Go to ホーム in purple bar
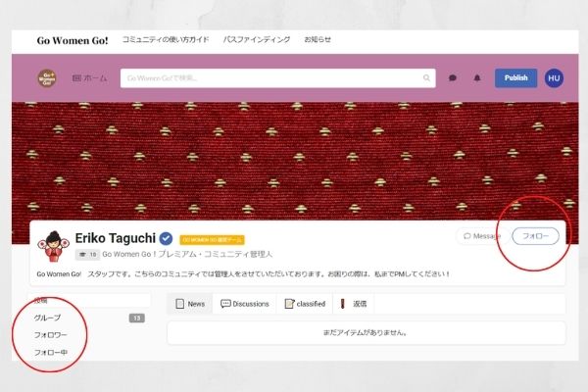588x392 pixels. click(x=89, y=78)
